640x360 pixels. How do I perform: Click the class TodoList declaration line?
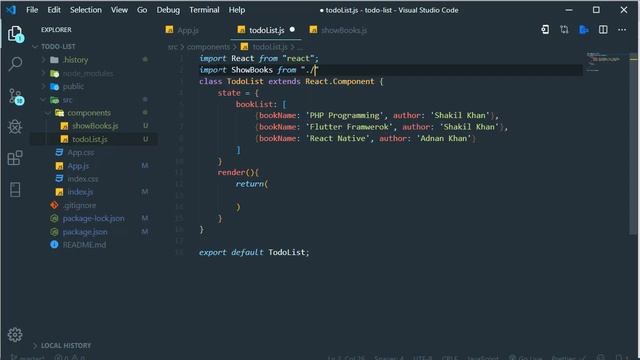click(291, 81)
